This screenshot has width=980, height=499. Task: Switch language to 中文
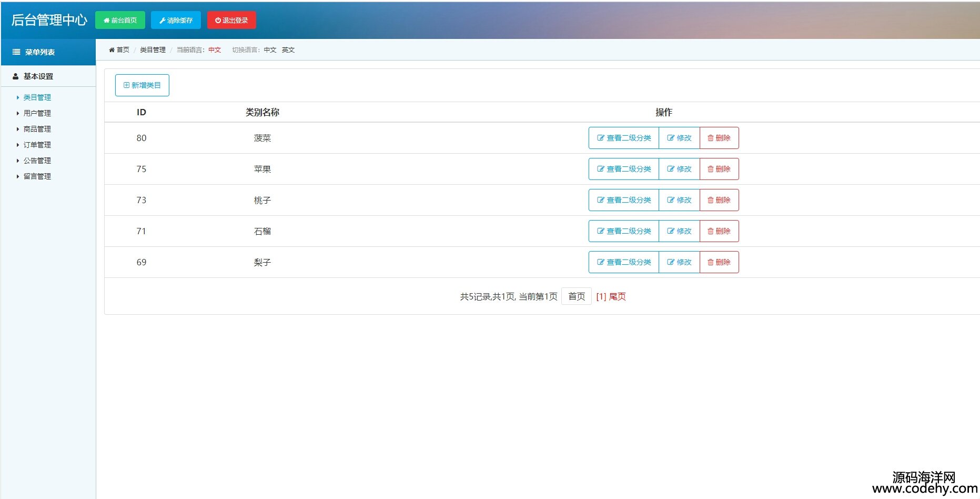tap(270, 50)
